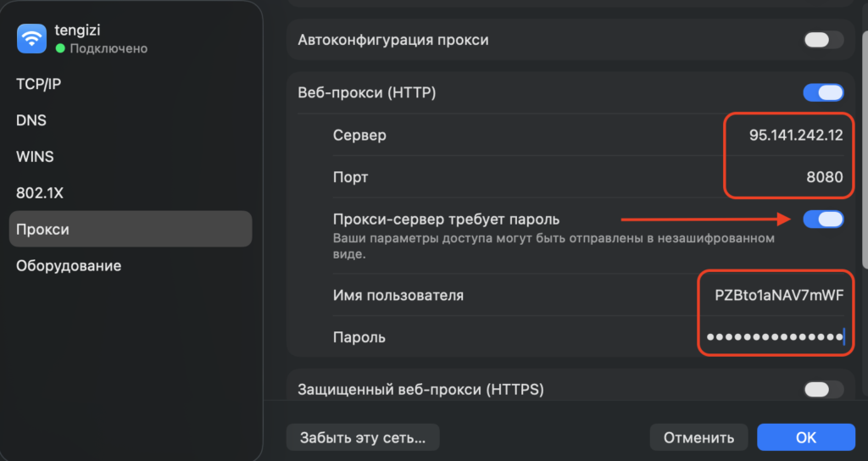The height and width of the screenshot is (461, 868).
Task: Select WINS in the sidebar
Action: [33, 157]
